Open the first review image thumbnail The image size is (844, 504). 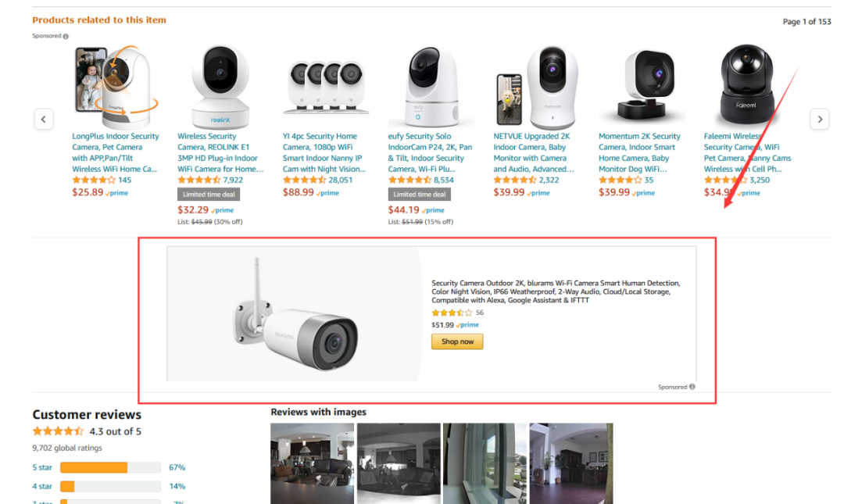pyautogui.click(x=312, y=463)
